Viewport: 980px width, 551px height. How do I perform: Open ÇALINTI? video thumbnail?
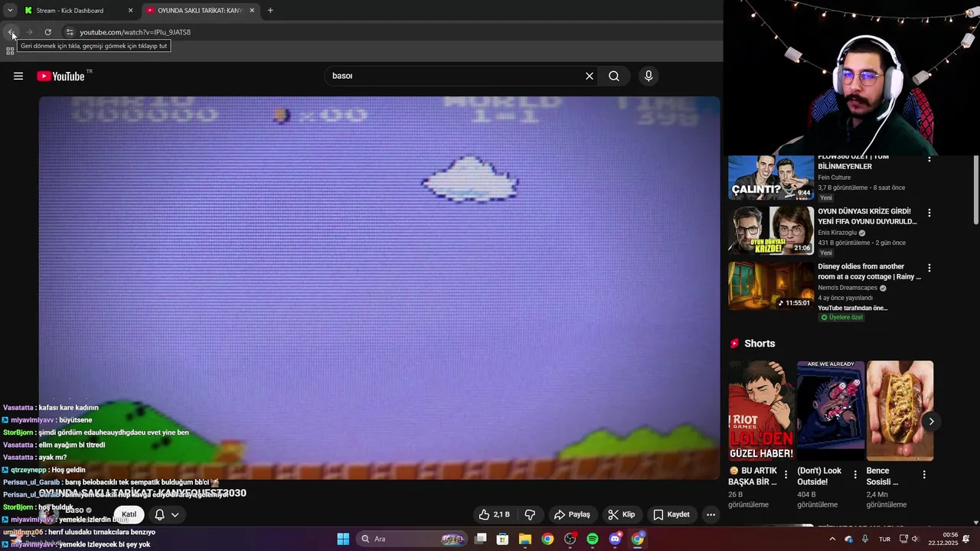coord(771,178)
